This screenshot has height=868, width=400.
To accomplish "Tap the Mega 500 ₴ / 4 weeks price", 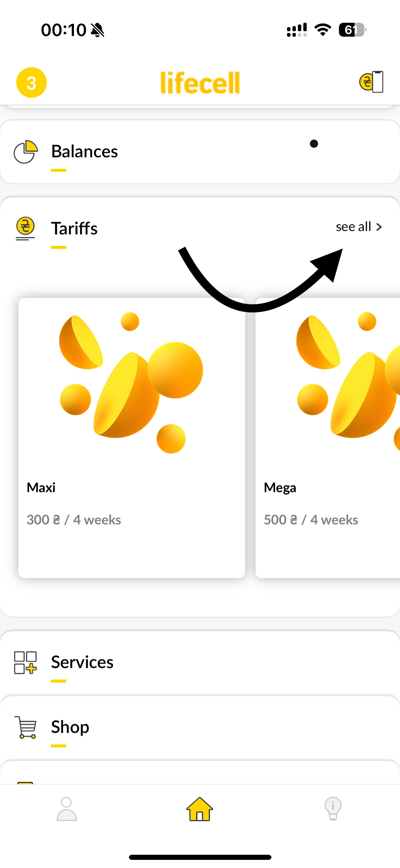I will click(x=311, y=520).
